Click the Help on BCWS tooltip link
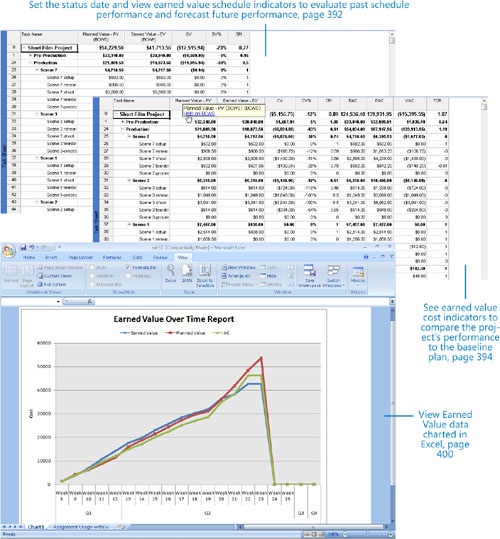This screenshot has width=500, height=539. point(199,113)
